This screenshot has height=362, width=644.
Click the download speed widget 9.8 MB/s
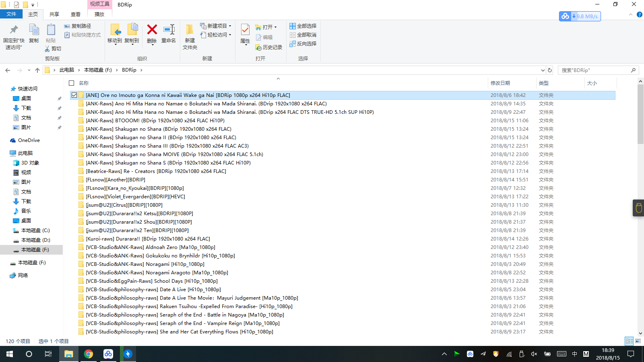pos(580,16)
